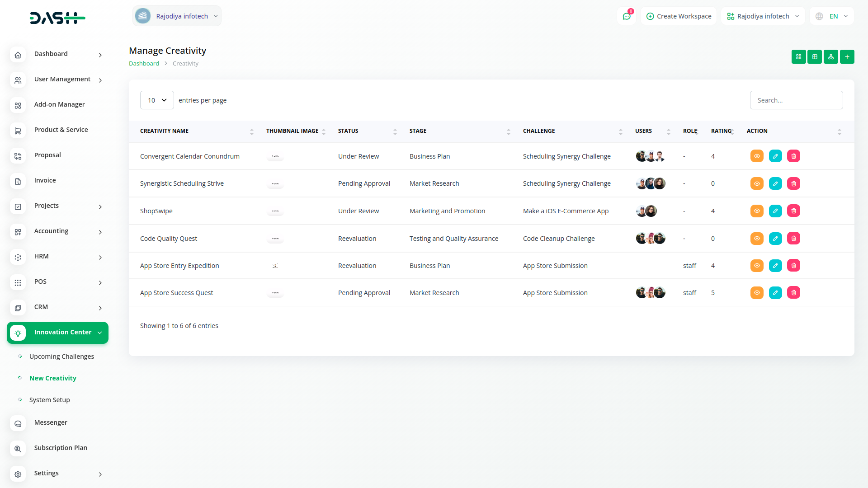Click the Dashboard breadcrumb link
The image size is (868, 488).
click(144, 64)
